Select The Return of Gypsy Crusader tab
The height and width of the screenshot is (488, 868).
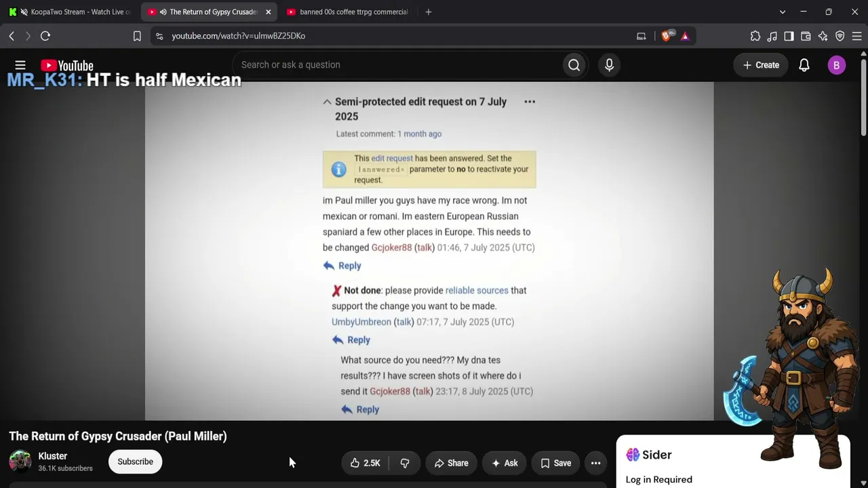pyautogui.click(x=208, y=12)
